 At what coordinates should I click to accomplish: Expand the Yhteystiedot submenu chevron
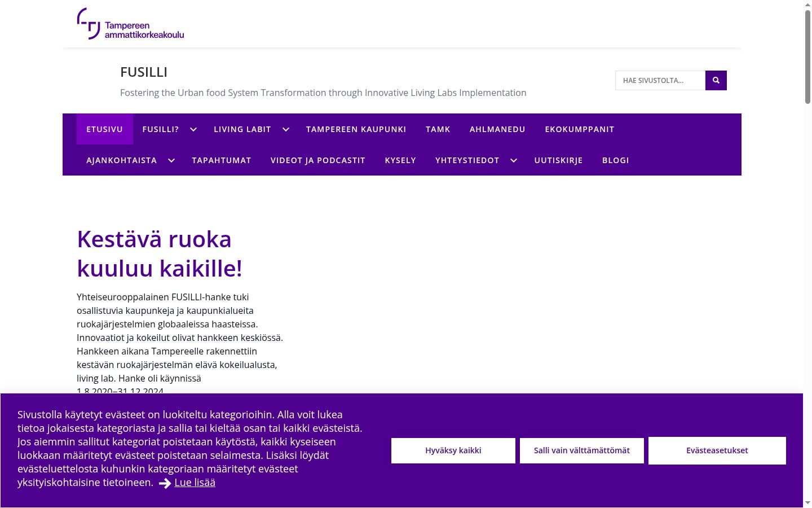tap(514, 160)
